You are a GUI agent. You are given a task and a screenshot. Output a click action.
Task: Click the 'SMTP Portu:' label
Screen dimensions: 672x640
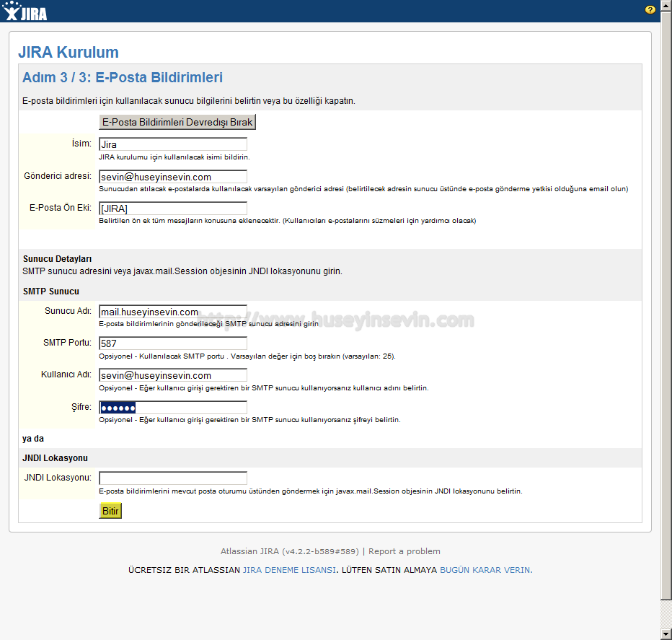click(67, 342)
